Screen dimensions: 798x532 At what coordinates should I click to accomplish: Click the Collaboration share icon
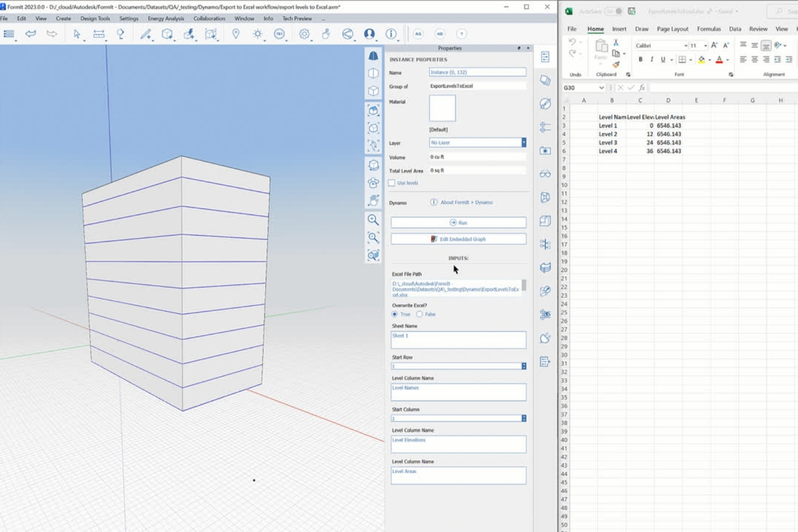coord(347,34)
